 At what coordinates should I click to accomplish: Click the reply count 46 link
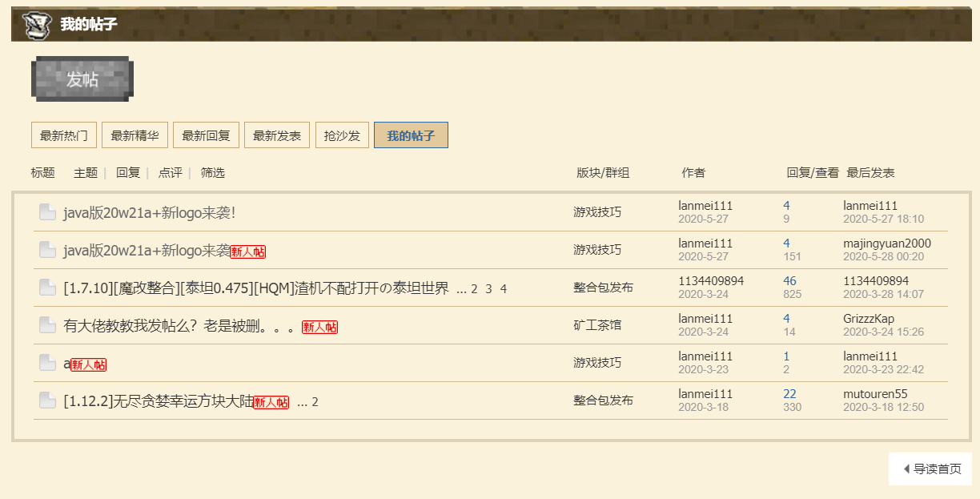click(789, 280)
